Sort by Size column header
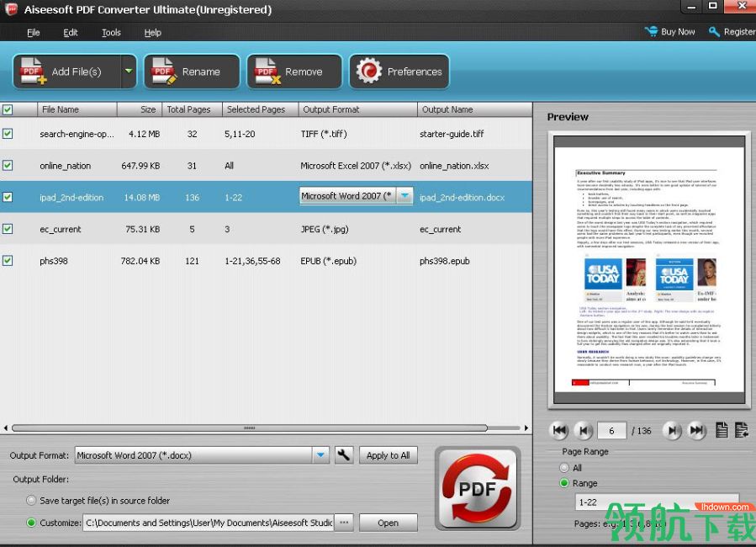This screenshot has height=547, width=756. [140, 109]
